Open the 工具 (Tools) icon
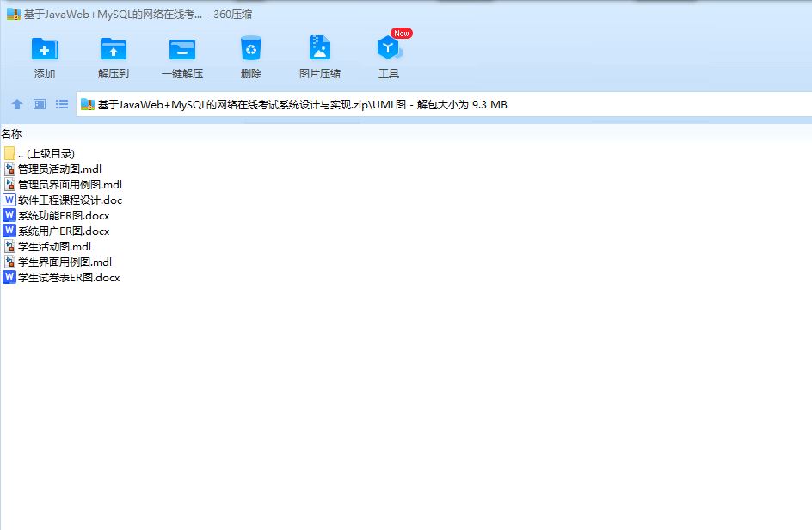Image resolution: width=812 pixels, height=530 pixels. 389,47
